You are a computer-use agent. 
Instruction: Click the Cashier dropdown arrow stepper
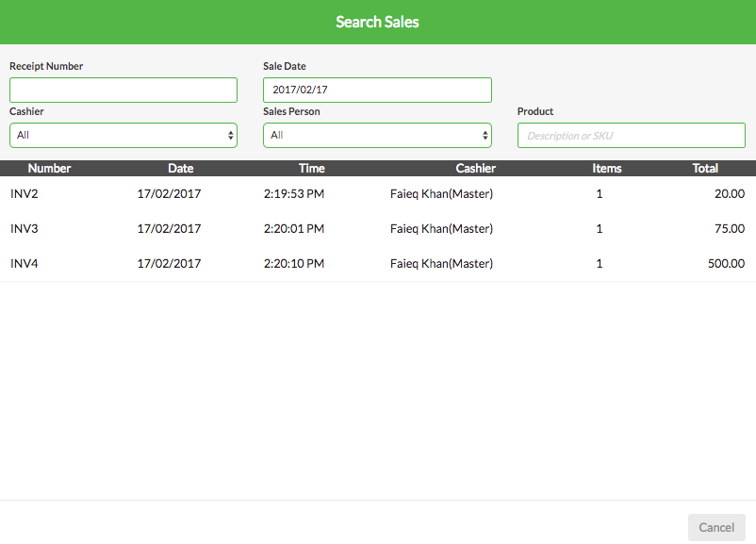coord(230,136)
